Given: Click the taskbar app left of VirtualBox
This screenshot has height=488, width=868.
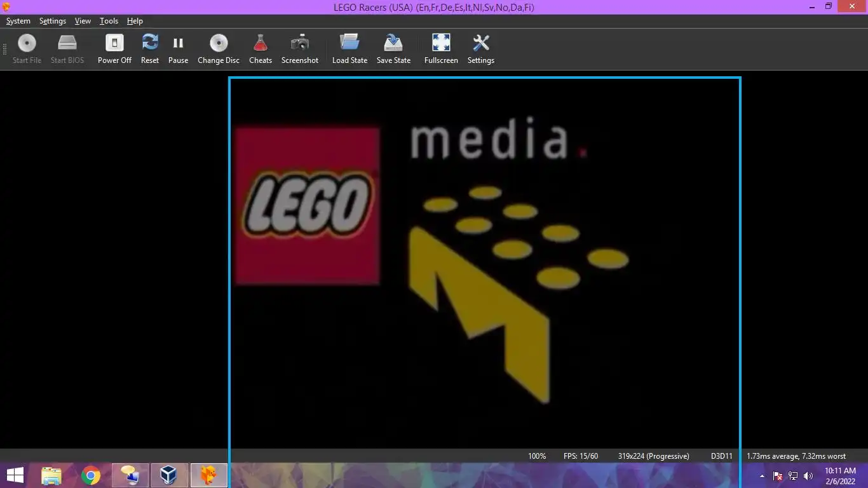Looking at the screenshot, I should tap(130, 475).
